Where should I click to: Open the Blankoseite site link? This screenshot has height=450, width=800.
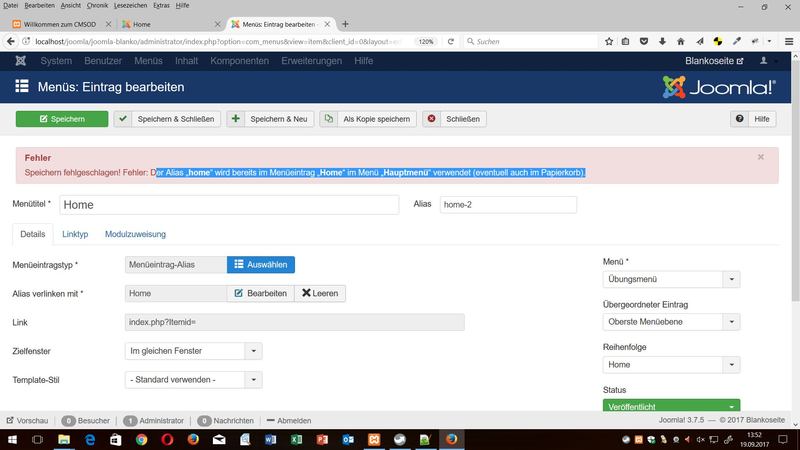[x=714, y=61]
